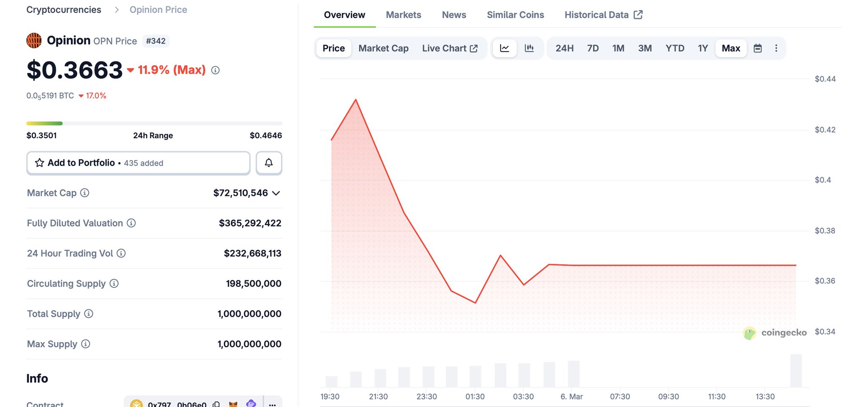Viewport: 868px width, 407px height.
Task: Open the contract more-options ellipsis
Action: coord(272,404)
